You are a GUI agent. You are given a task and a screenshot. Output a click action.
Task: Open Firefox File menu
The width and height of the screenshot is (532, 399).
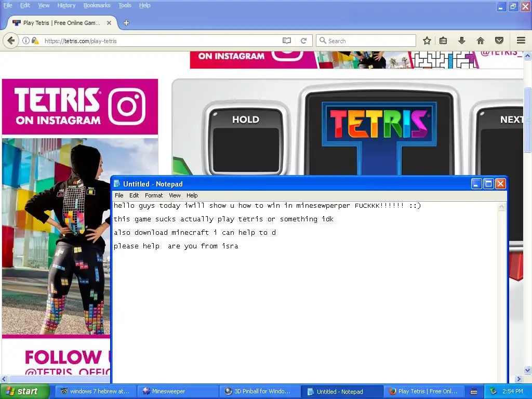tap(8, 5)
